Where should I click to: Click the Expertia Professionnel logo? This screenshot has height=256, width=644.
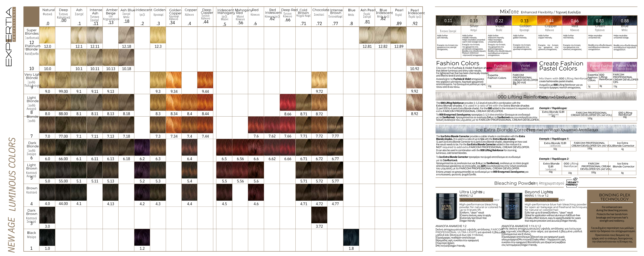pyautogui.click(x=10, y=36)
